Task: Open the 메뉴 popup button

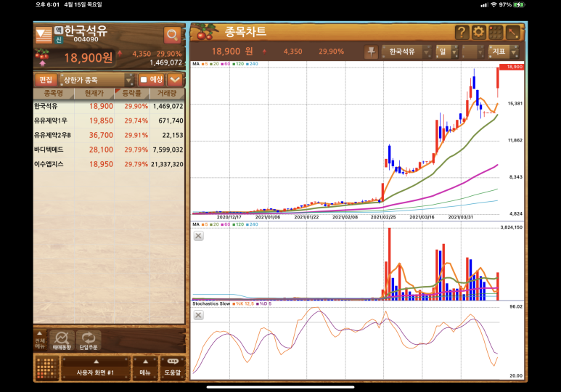Action: click(145, 368)
